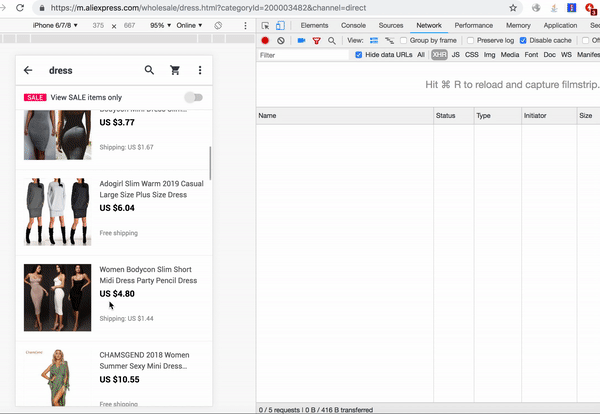Sort by the Name column header
The width and height of the screenshot is (600, 414).
click(x=345, y=116)
